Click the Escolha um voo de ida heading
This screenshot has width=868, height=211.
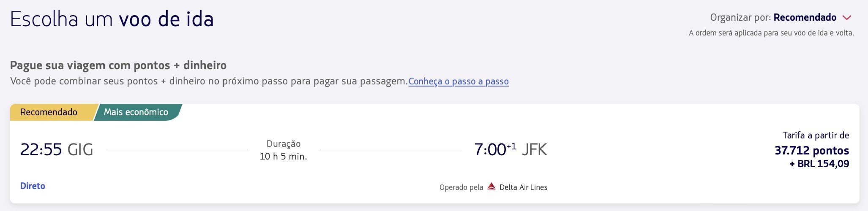click(x=112, y=19)
